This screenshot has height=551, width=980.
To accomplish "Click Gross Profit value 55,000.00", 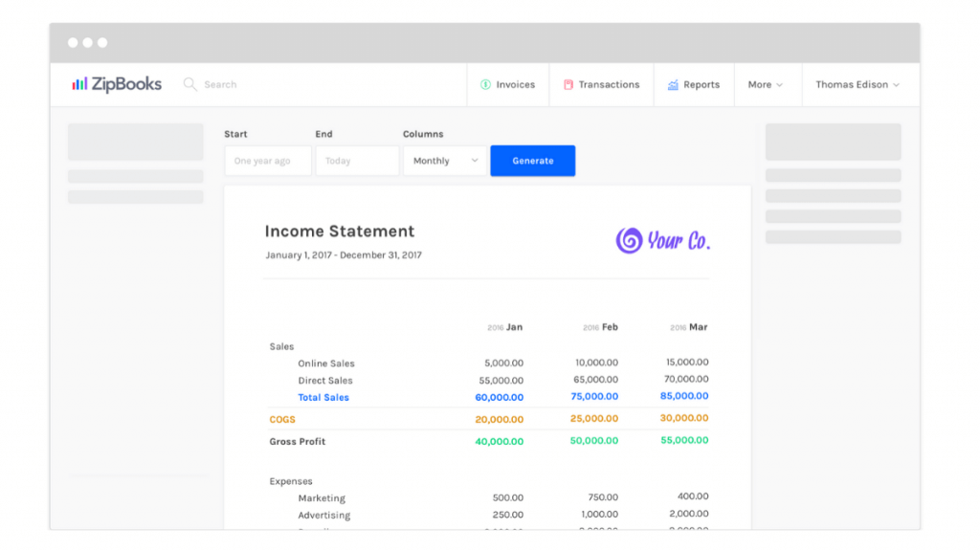I will 684,440.
